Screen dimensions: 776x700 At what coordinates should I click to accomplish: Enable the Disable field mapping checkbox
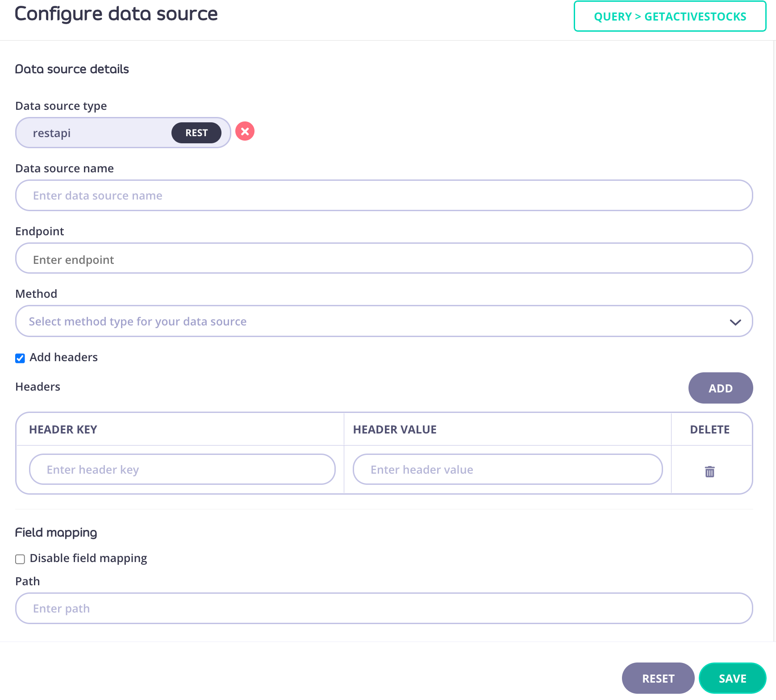(20, 559)
